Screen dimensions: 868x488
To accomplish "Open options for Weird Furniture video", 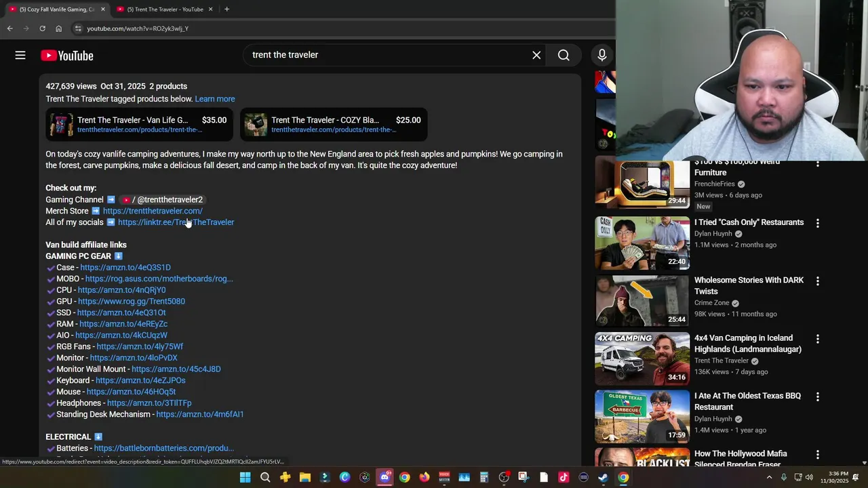I will click(x=817, y=164).
